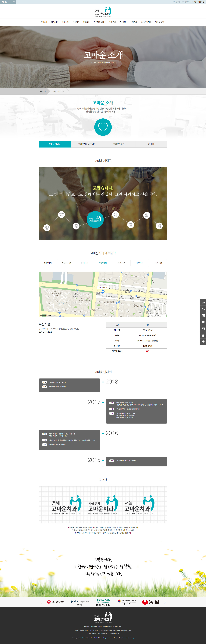Viewport: 206px width, 644px height.
Task: Click the sidebar clinic logo icon
Action: click(x=203, y=303)
